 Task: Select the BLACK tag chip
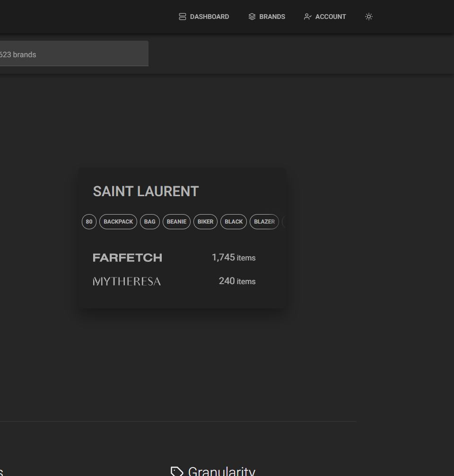click(x=234, y=222)
